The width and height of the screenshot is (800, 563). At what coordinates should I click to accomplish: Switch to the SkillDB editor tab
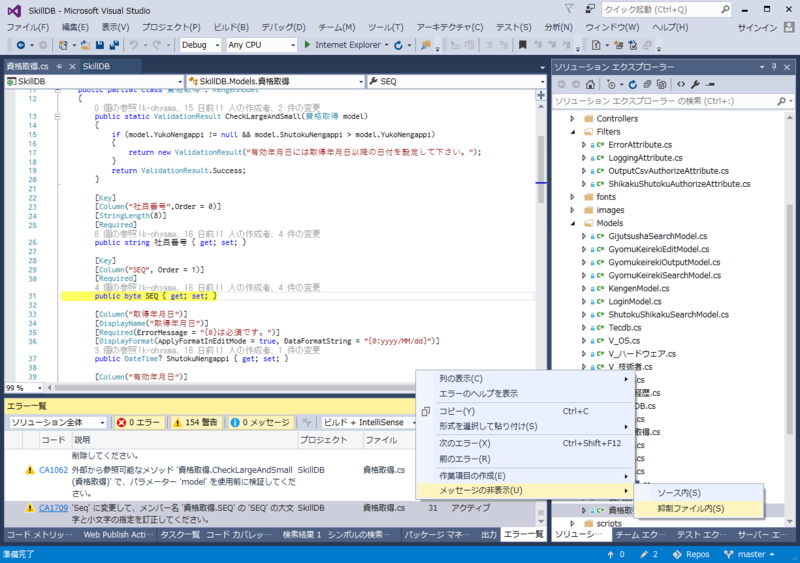pos(96,66)
